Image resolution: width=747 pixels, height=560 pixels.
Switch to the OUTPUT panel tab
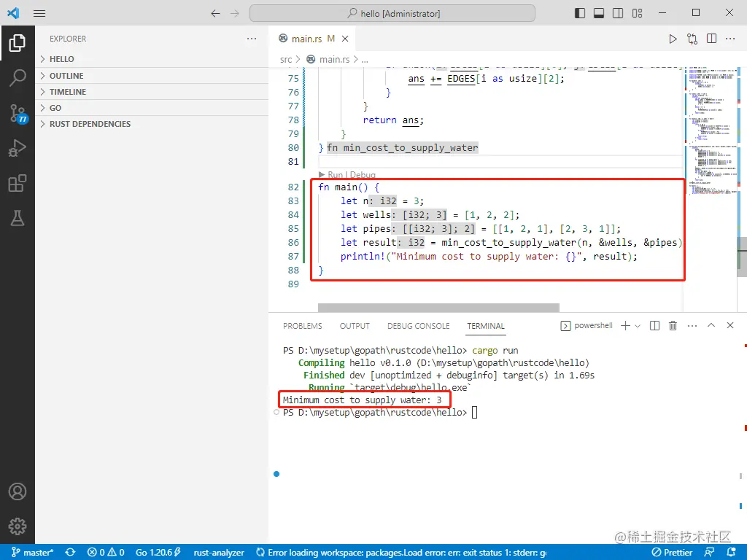(355, 326)
